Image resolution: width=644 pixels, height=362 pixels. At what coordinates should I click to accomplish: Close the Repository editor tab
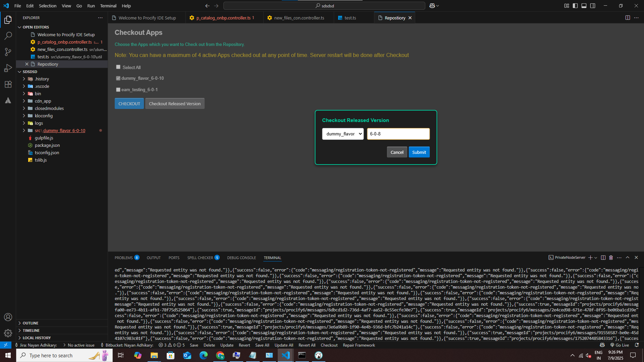point(410,18)
